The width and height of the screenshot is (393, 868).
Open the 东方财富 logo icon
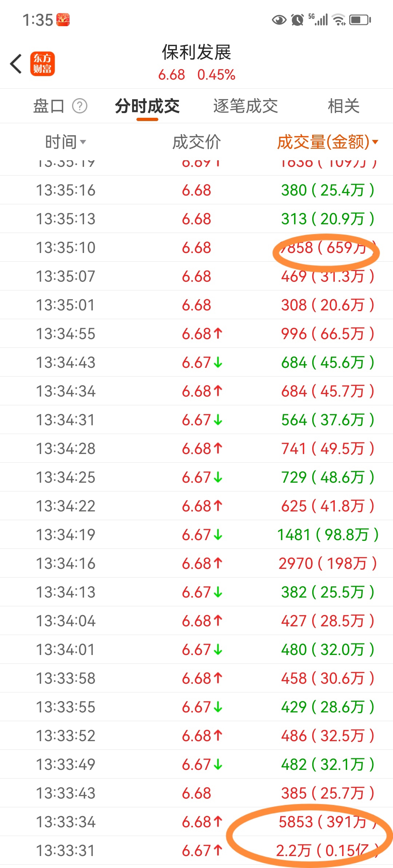[43, 64]
